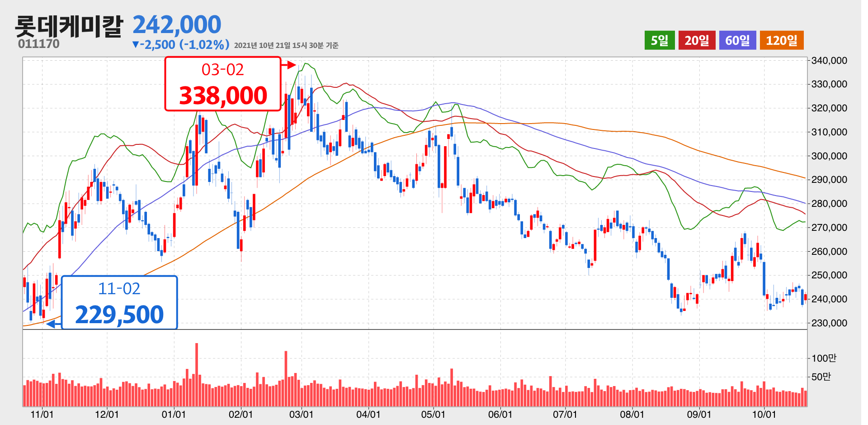Click the 08/01 date axis label
The width and height of the screenshot is (868, 425).
tap(632, 415)
